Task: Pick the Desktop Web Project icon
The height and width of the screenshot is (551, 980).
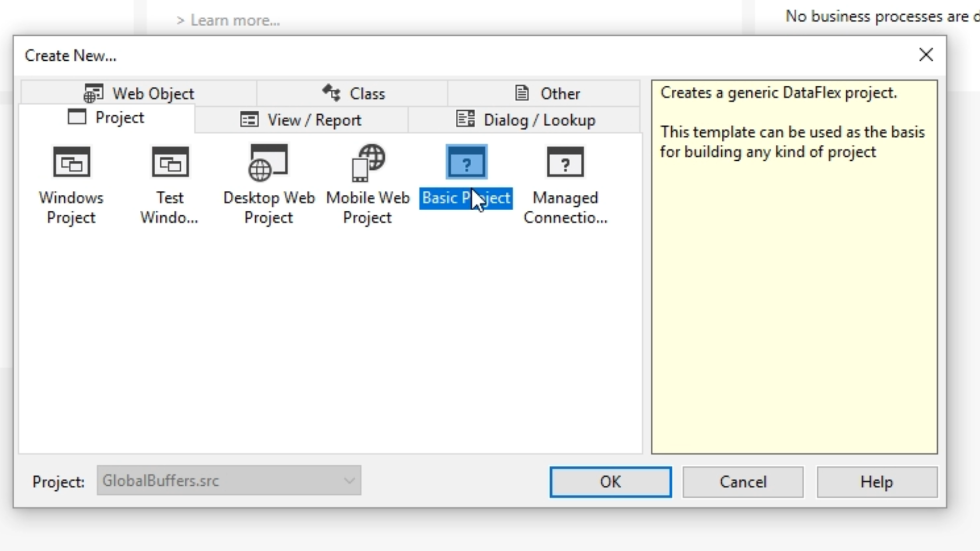Action: (268, 163)
